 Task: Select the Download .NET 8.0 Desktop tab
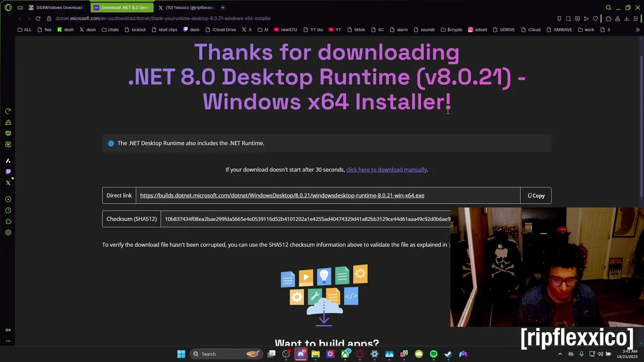coord(121,8)
